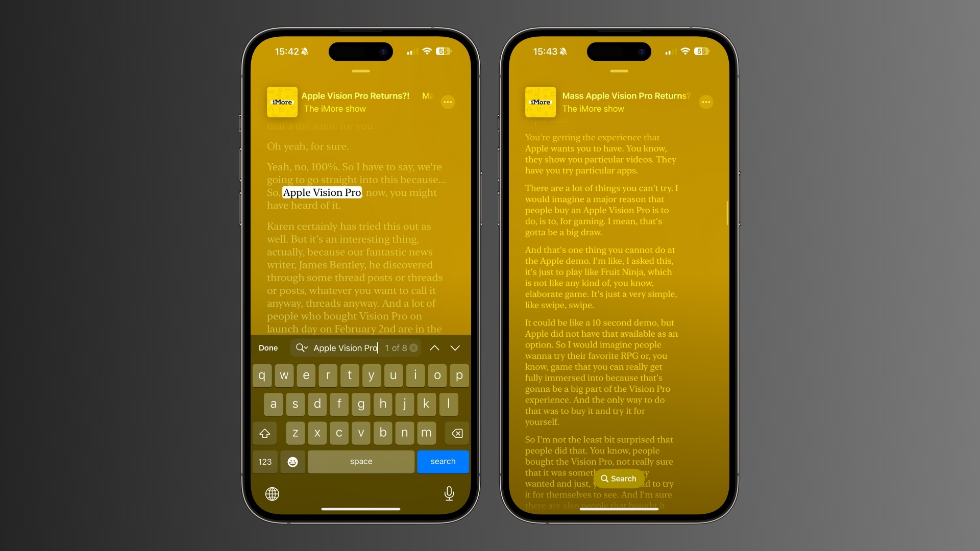
Task: Tap the clear text X button in search bar
Action: (413, 348)
